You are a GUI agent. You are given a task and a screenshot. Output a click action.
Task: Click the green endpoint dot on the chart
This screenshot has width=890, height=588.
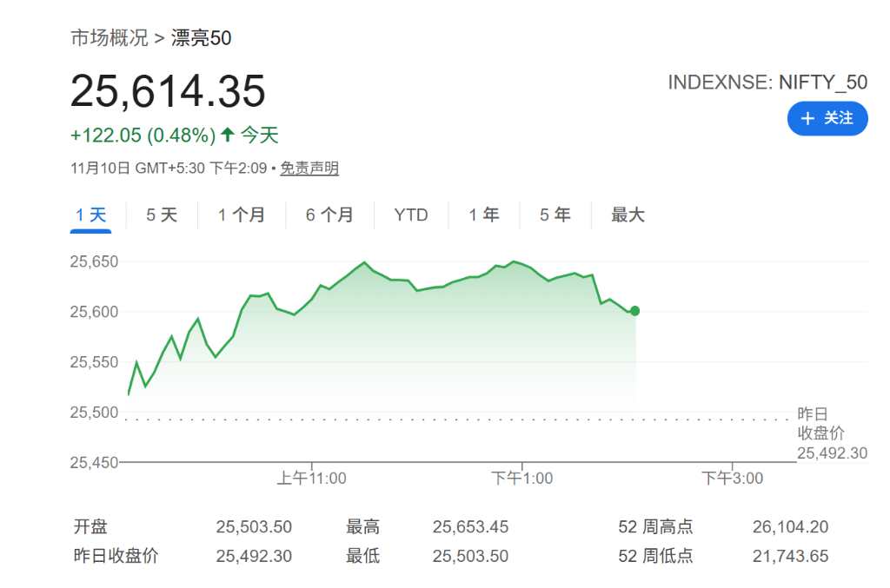(x=634, y=310)
